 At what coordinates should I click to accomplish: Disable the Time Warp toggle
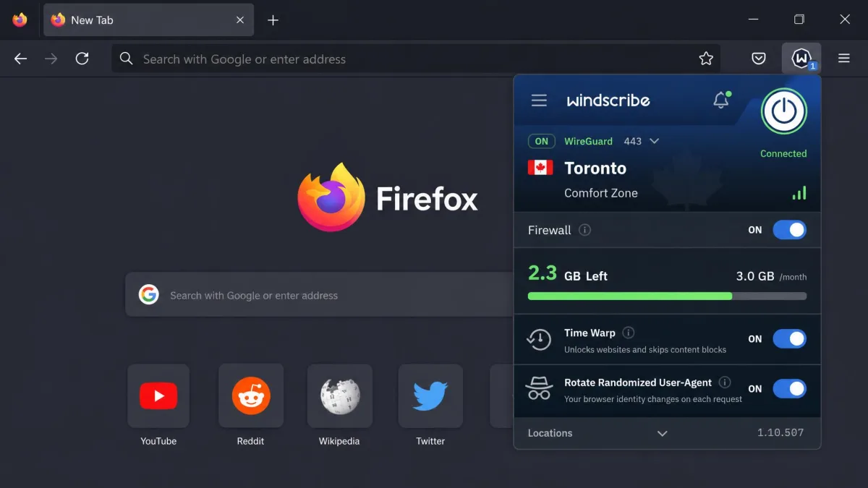tap(789, 338)
